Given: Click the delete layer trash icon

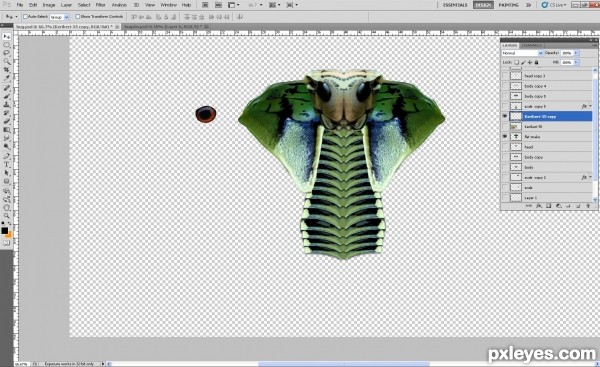Looking at the screenshot, I should click(588, 206).
